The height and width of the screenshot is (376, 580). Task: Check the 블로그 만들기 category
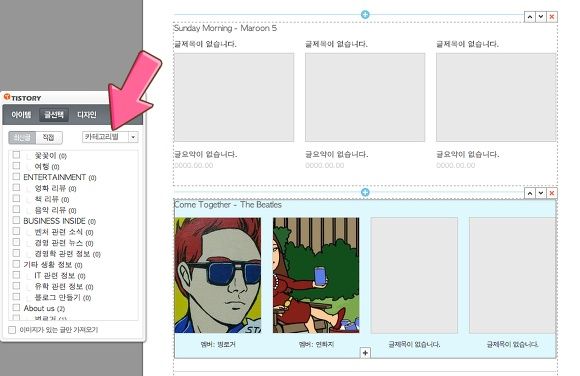[x=16, y=296]
